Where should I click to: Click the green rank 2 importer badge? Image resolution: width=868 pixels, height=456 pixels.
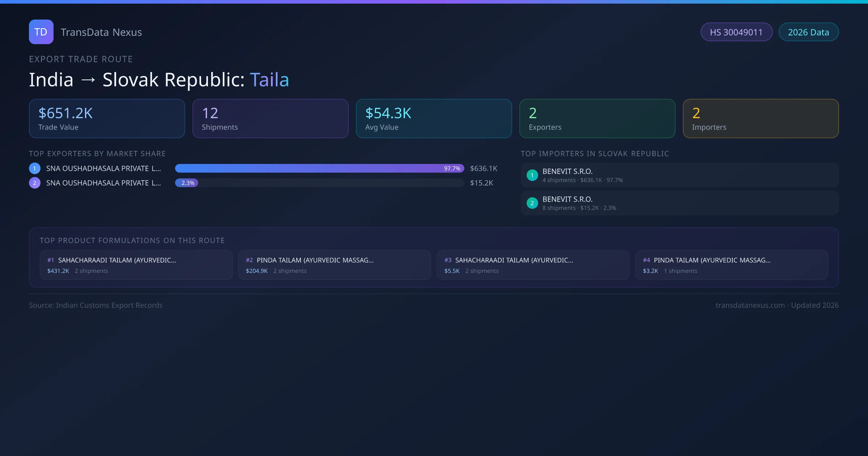pos(532,203)
